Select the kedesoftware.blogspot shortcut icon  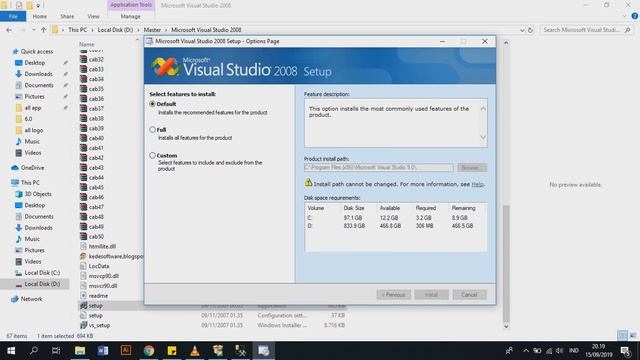click(x=84, y=256)
